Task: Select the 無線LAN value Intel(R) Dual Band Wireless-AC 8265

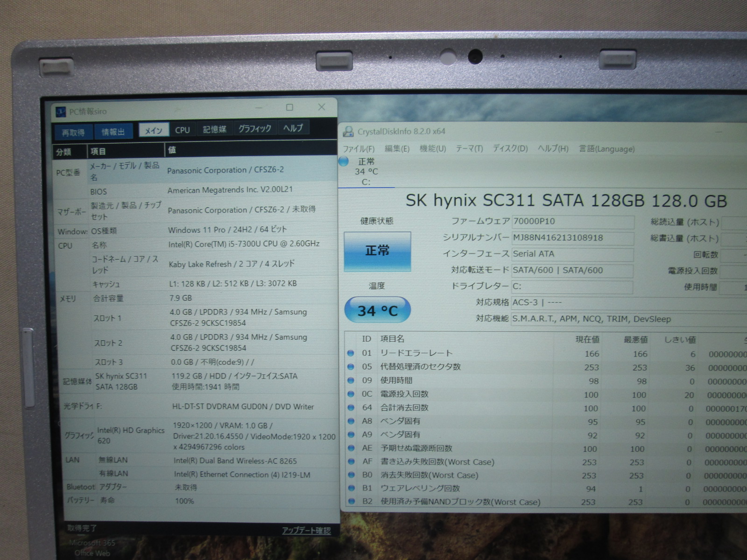Action: (235, 461)
